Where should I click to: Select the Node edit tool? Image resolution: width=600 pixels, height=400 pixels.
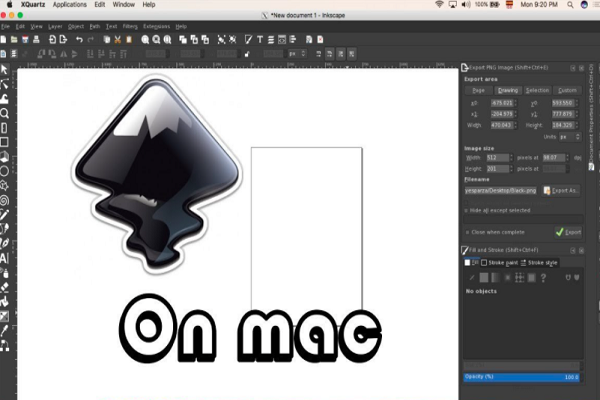click(x=4, y=84)
